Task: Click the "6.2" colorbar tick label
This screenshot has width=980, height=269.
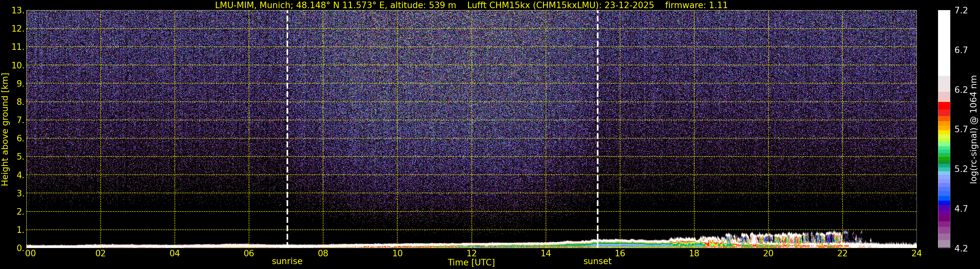Action: tap(961, 90)
